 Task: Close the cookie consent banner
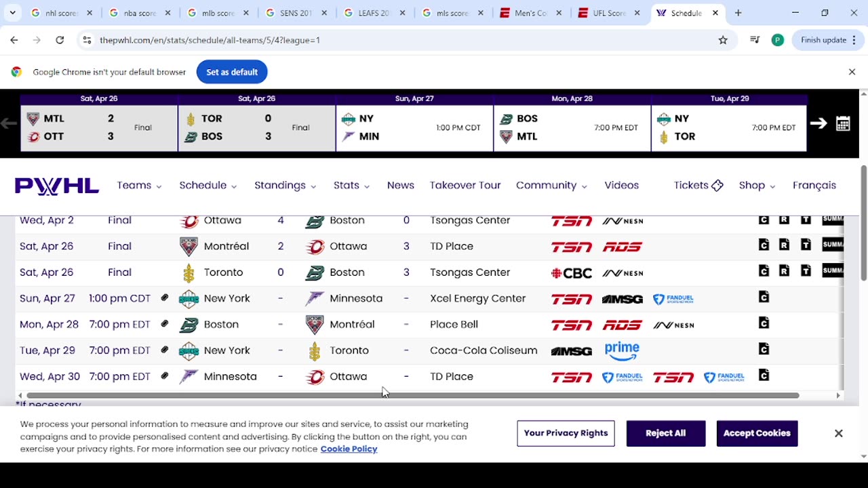pyautogui.click(x=838, y=433)
